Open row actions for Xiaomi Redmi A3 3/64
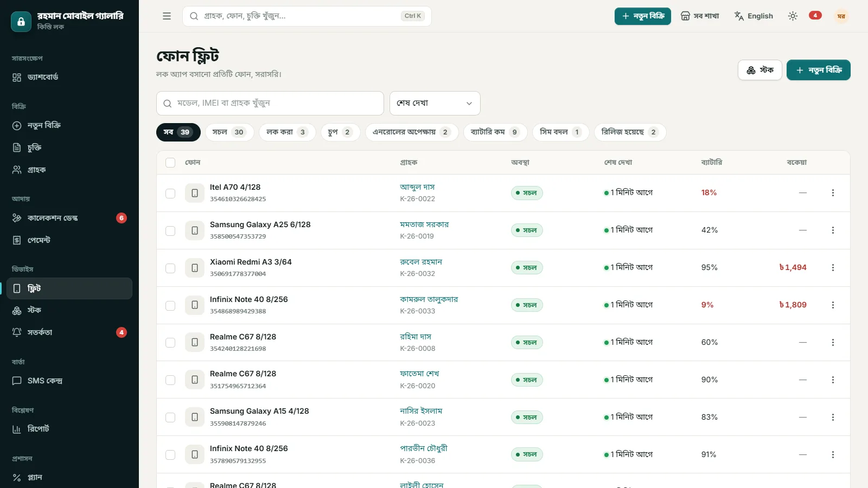This screenshot has height=488, width=868. [833, 268]
